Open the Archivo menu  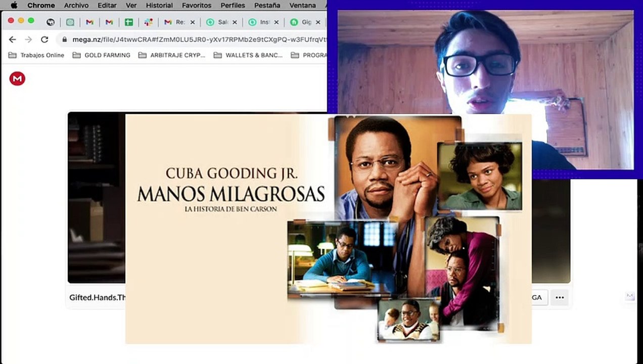pos(76,5)
